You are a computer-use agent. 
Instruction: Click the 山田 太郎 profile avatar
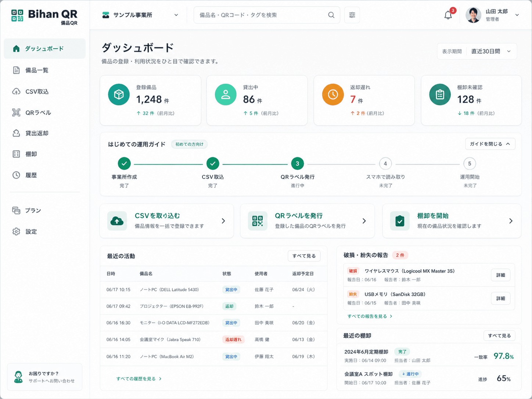pos(473,15)
